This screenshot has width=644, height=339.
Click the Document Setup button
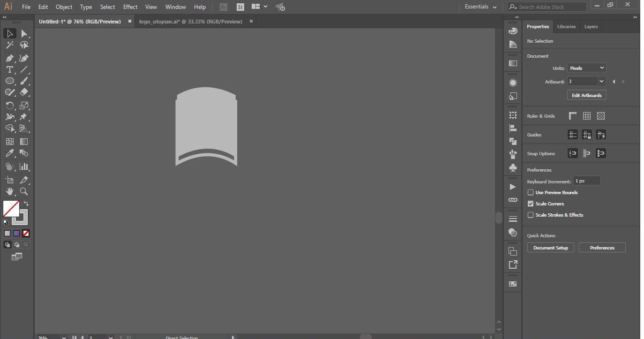[x=550, y=248]
